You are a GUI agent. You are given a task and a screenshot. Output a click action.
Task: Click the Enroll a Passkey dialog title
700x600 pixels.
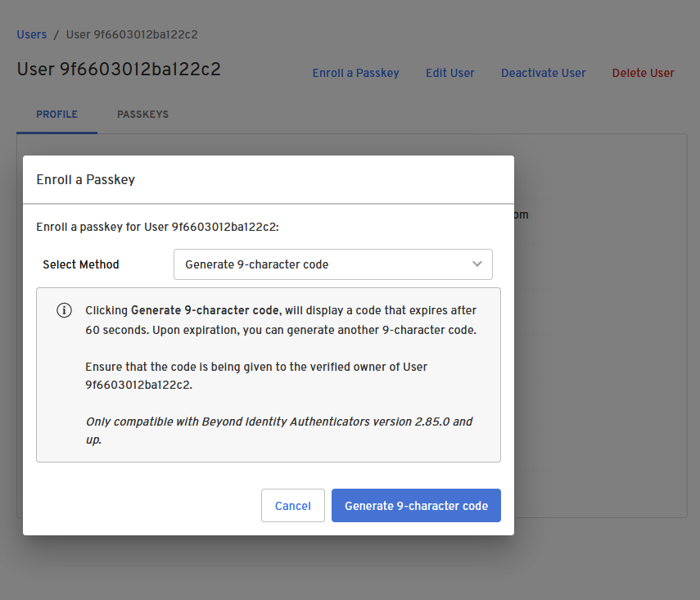[x=86, y=179]
